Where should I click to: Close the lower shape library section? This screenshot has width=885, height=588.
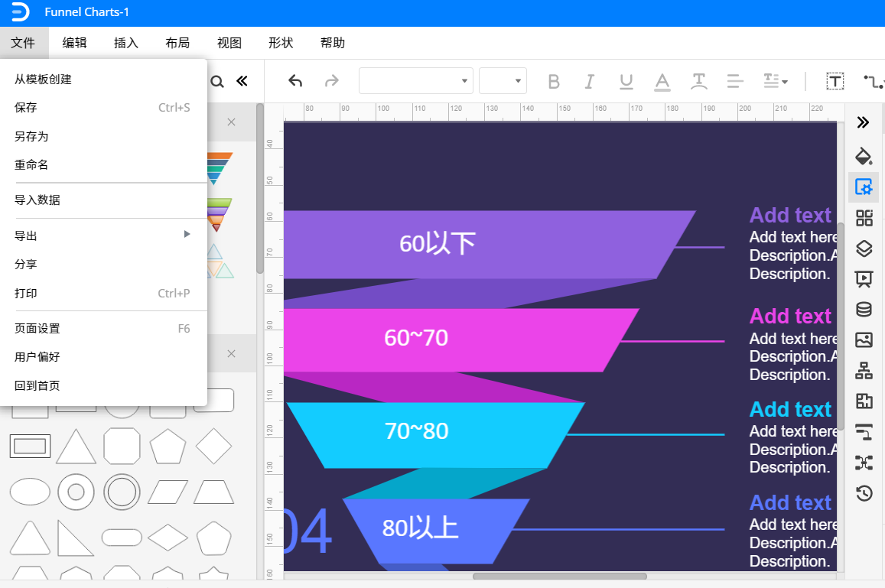click(232, 354)
